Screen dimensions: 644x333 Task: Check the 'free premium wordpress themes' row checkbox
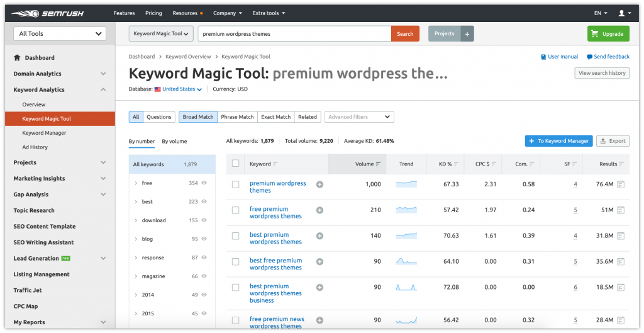tap(235, 210)
